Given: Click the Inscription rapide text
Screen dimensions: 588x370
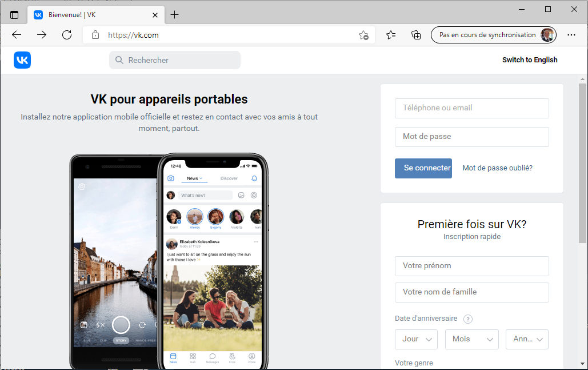Looking at the screenshot, I should 472,237.
